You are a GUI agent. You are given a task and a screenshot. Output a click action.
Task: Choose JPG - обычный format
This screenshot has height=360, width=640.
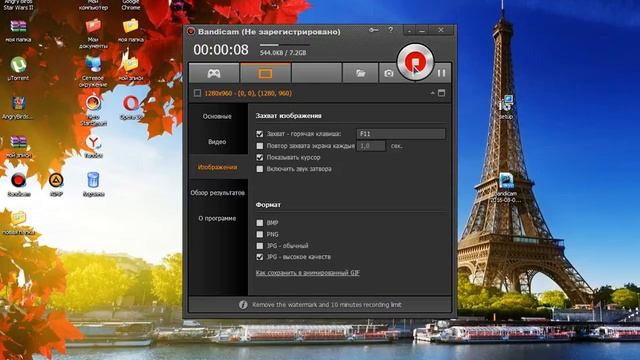coord(260,246)
